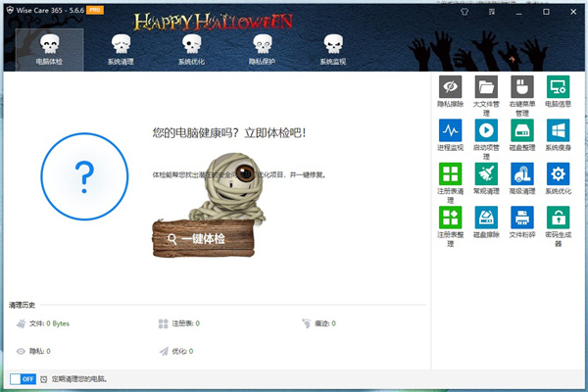This screenshot has height=392, width=588.
Task: Click the 隐私: 0 history entry
Action: [x=33, y=351]
